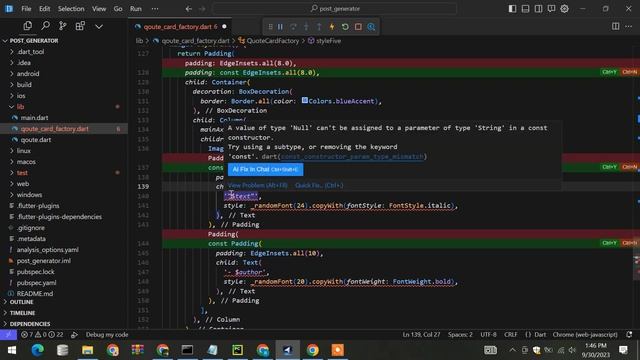Collapse the lib folder
640x360 pixels.
point(20,107)
